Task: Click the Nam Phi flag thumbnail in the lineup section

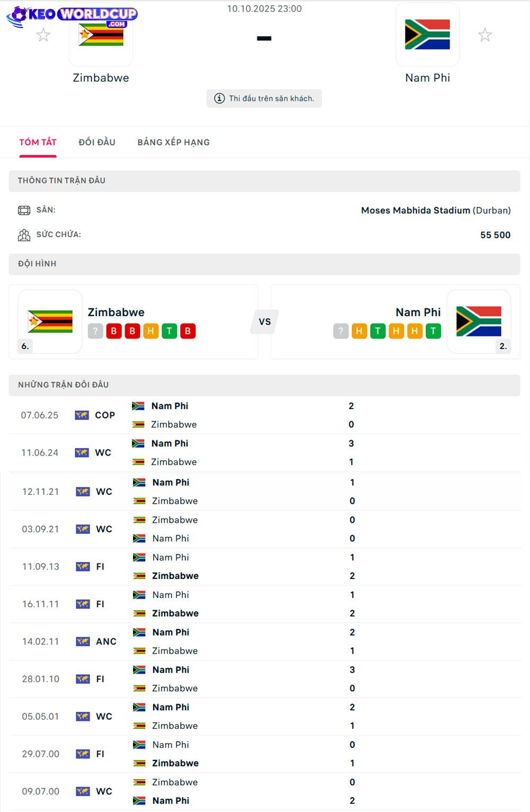Action: point(479,322)
